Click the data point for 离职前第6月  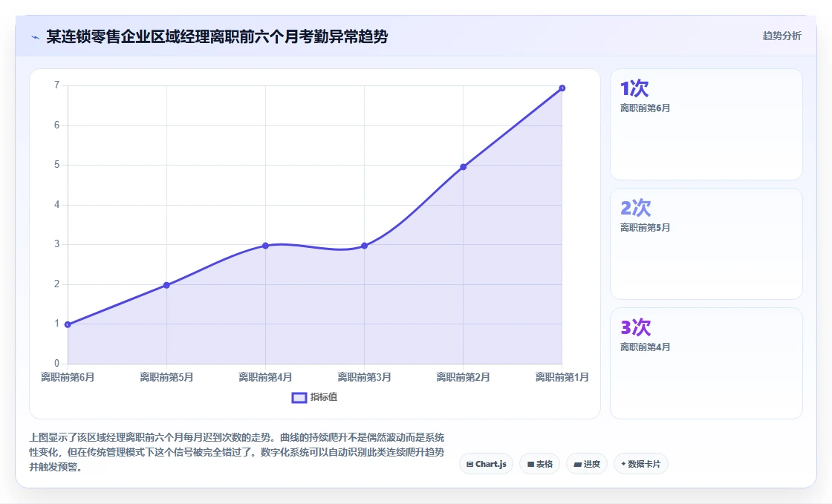pyautogui.click(x=68, y=324)
